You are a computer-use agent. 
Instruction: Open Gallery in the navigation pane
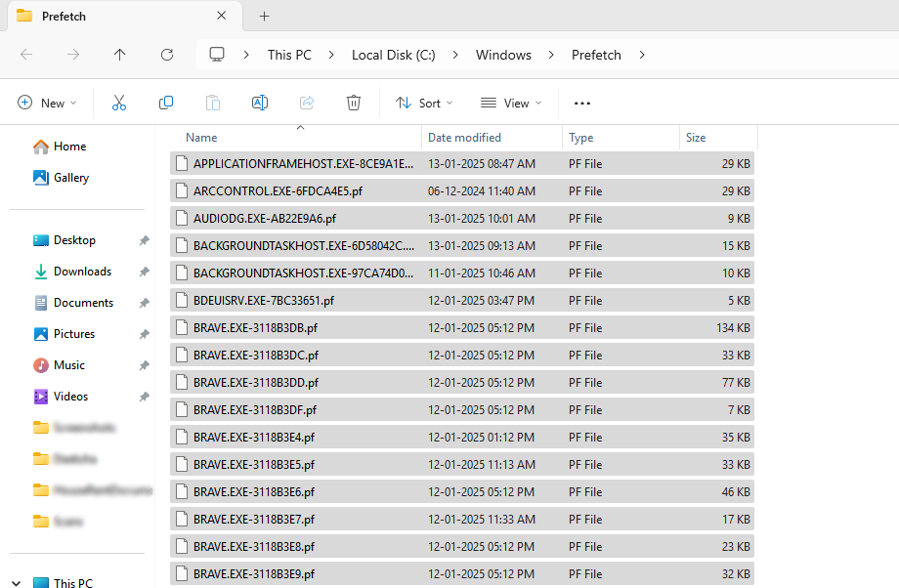click(61, 178)
